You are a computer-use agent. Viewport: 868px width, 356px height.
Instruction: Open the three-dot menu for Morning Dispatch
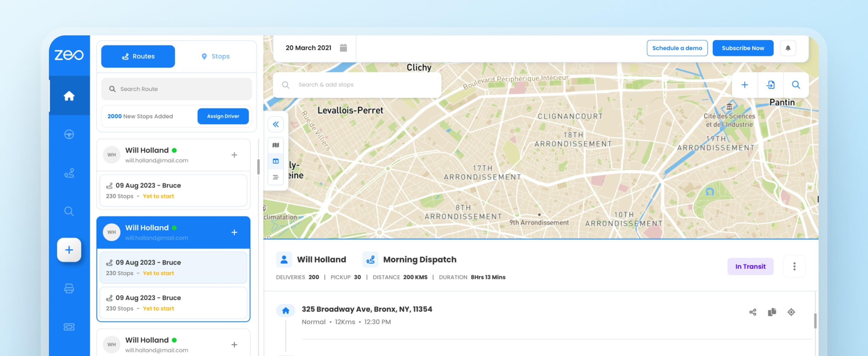pyautogui.click(x=794, y=266)
